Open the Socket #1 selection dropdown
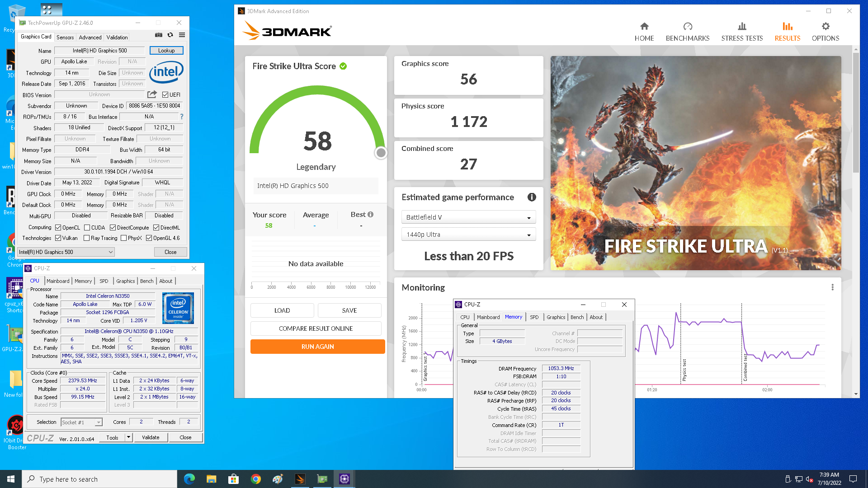 tap(82, 422)
